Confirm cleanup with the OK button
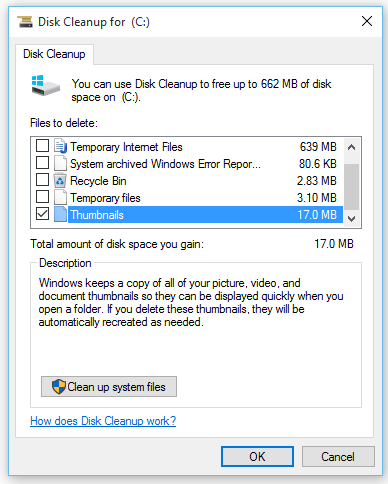The height and width of the screenshot is (484, 388). click(x=257, y=457)
